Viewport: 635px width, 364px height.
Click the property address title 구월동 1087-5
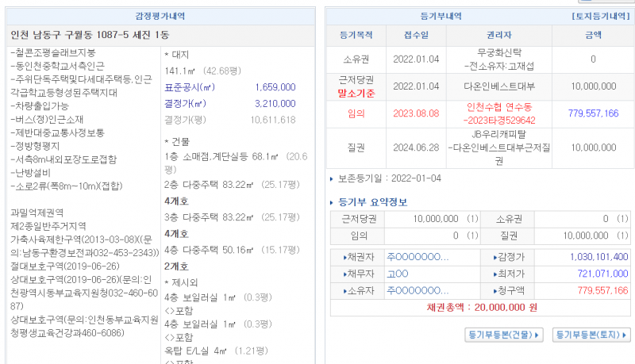(x=89, y=35)
